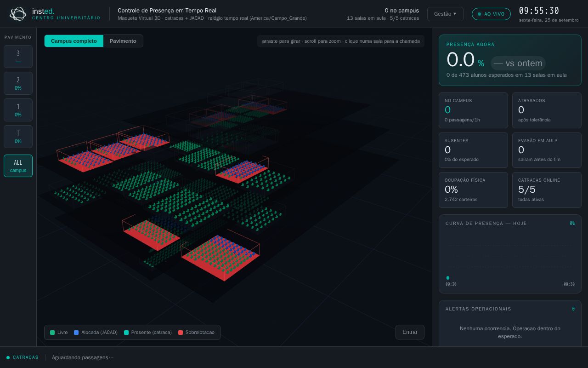
Task: Click the "Aguardando passagens…" status text
Action: click(x=83, y=357)
